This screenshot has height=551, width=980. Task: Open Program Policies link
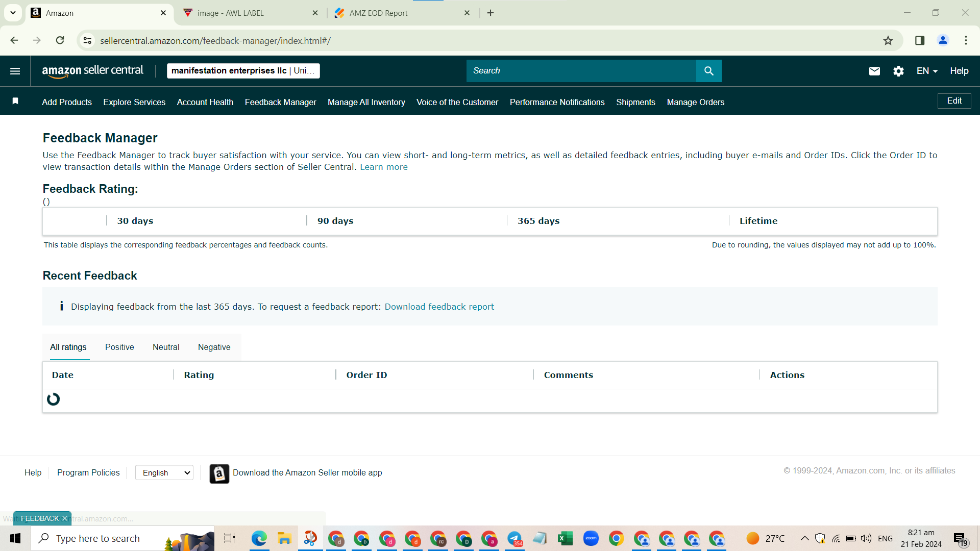[88, 473]
